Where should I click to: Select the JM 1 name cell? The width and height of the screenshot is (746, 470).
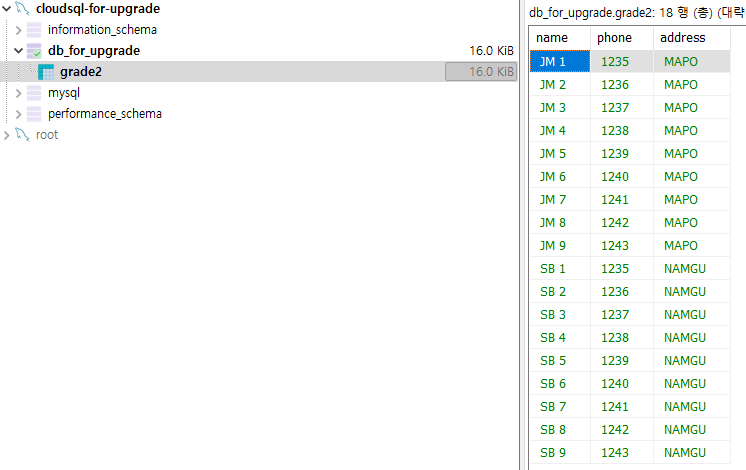(x=560, y=61)
